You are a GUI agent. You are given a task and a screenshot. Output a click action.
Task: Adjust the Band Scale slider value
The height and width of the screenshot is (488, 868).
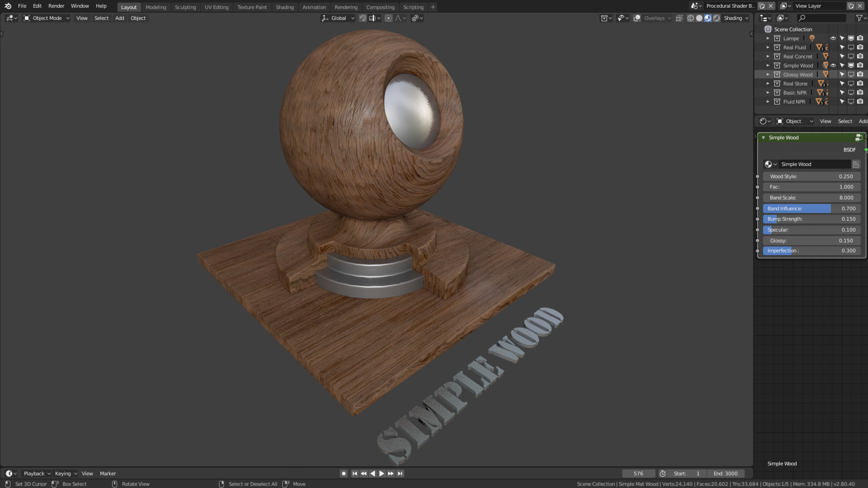tap(812, 197)
